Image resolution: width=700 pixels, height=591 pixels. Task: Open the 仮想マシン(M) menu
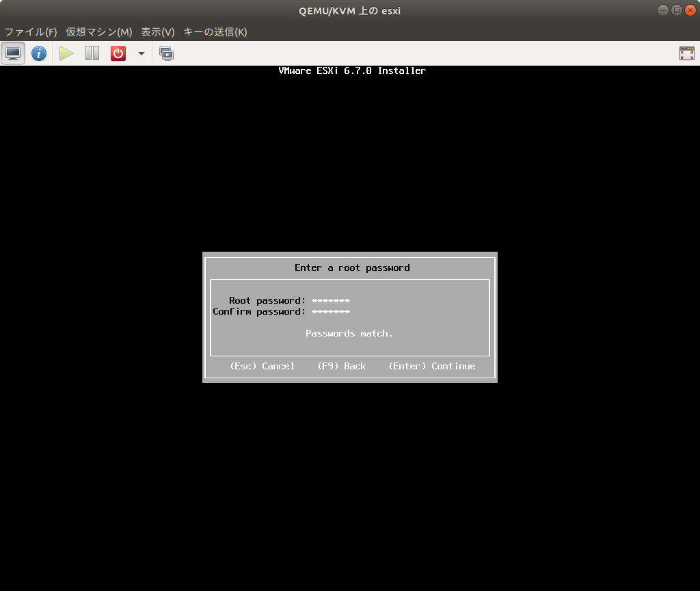point(98,31)
